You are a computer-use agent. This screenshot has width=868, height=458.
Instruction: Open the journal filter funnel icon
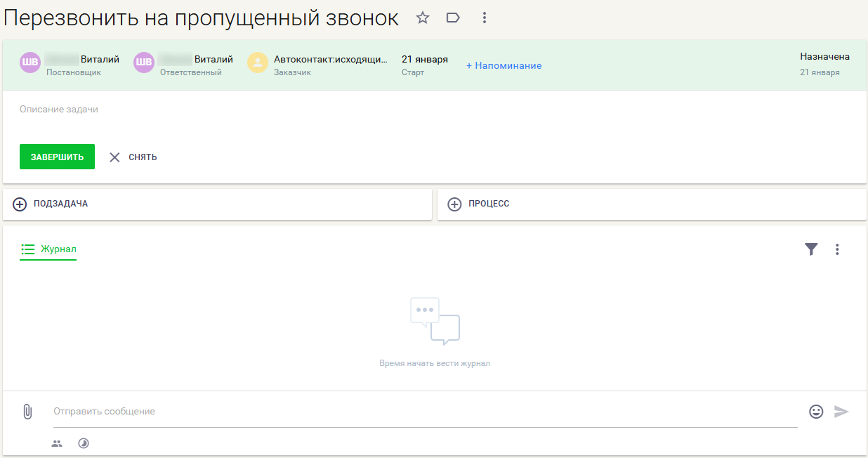click(811, 249)
